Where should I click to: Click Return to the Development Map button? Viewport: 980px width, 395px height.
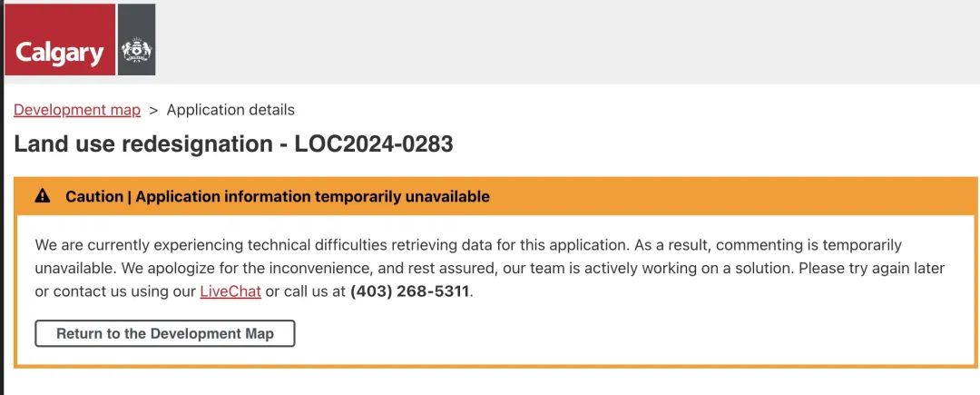[x=165, y=333]
